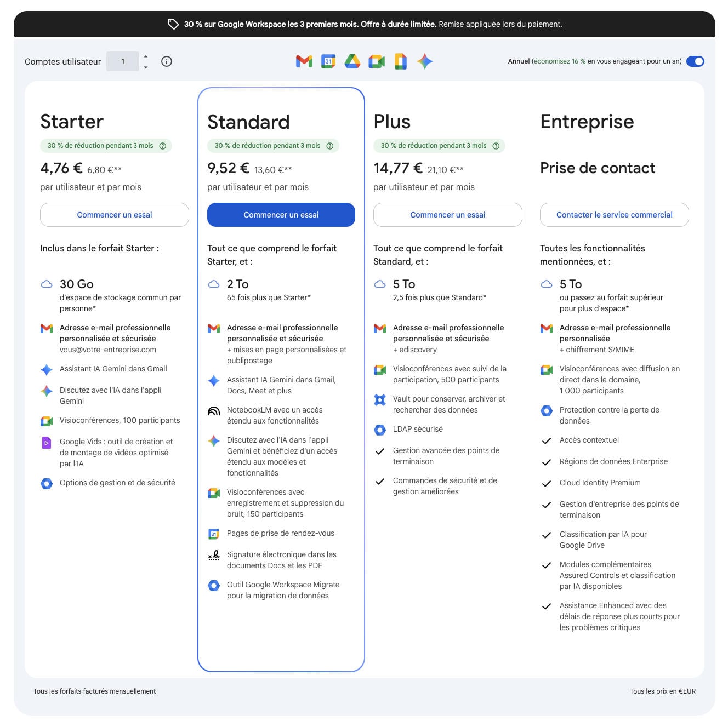This screenshot has height=721, width=728.
Task: Click the Google Meet icon
Action: [377, 61]
